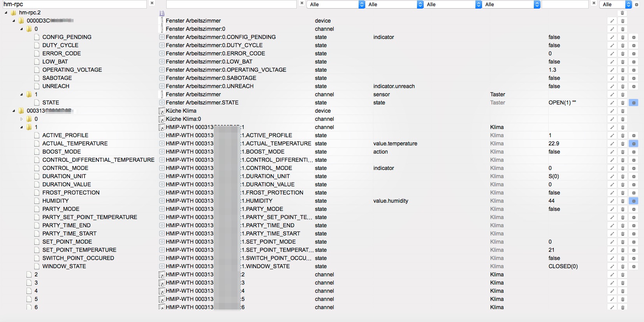Select channel 5 in the tree
Image resolution: width=644 pixels, height=322 pixels.
coord(36,299)
